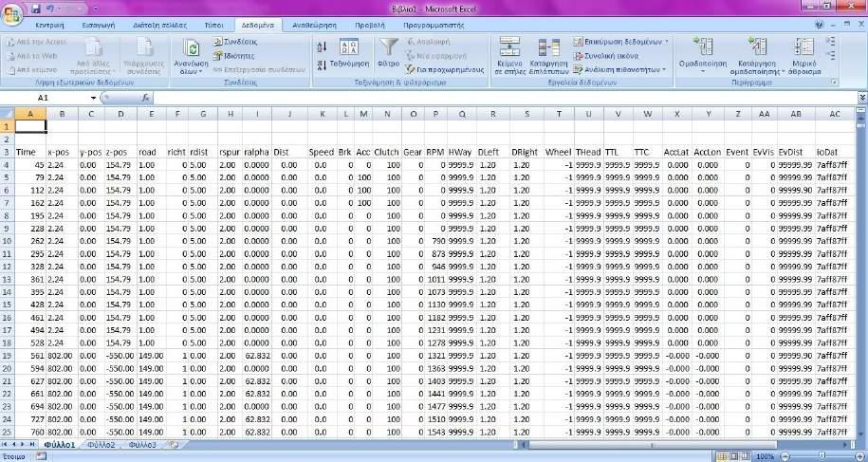Open the Office button menu
The image size is (868, 462).
(11, 13)
